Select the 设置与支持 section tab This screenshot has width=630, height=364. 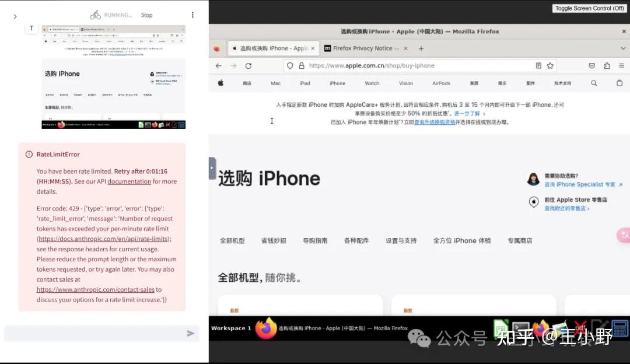point(401,241)
